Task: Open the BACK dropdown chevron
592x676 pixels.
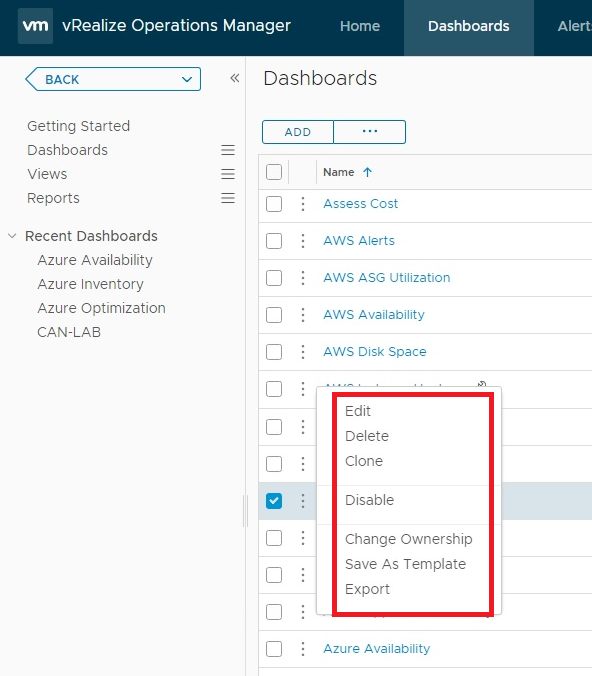Action: 187,79
